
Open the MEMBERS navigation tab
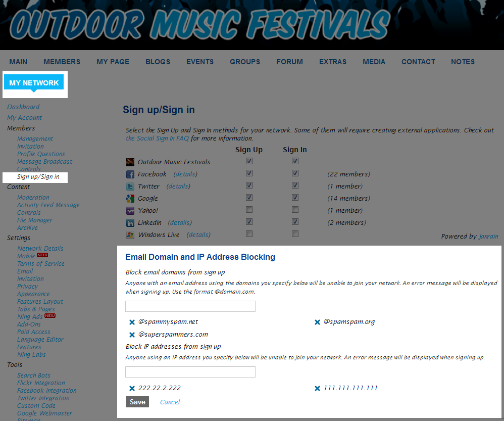click(x=62, y=62)
